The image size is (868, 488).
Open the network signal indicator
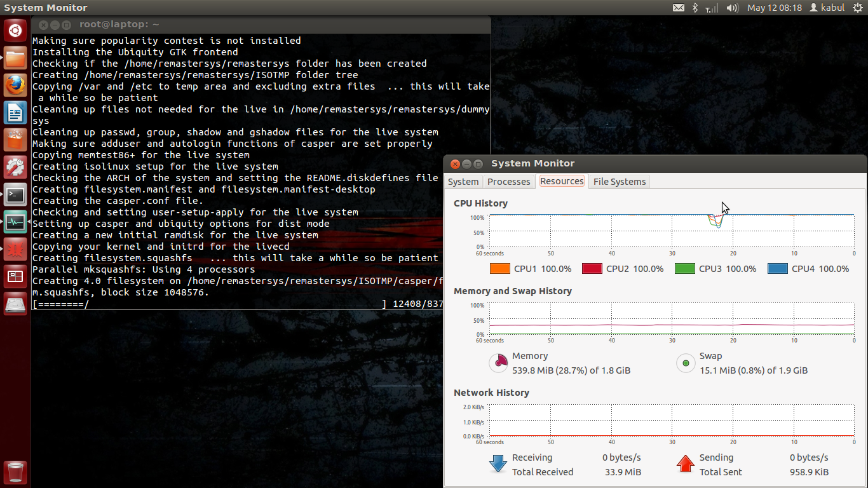(712, 8)
